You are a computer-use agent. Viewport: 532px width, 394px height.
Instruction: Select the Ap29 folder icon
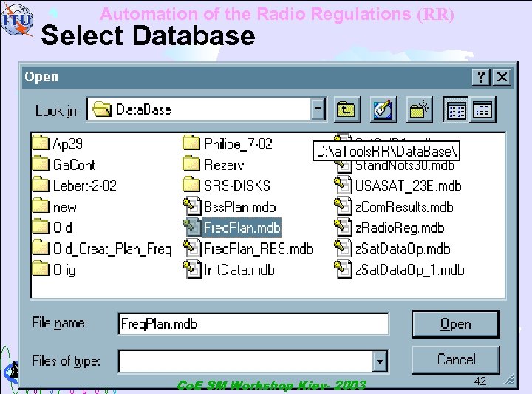41,143
